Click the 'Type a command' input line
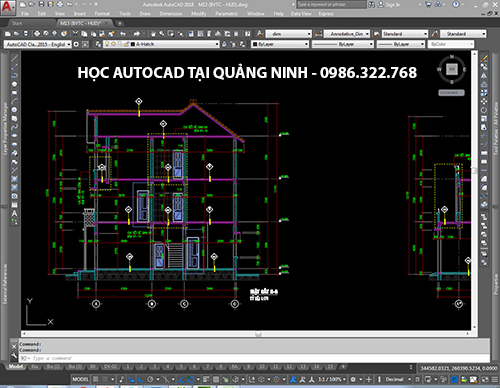 click(254, 358)
